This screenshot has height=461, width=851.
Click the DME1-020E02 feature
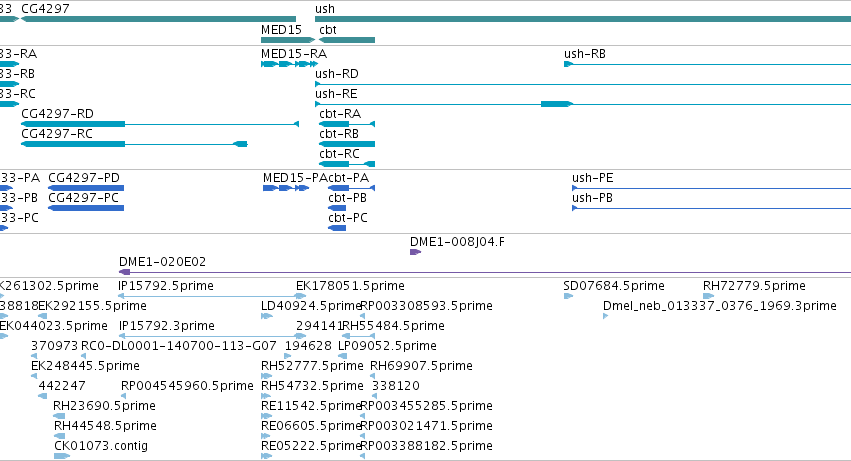tap(485, 272)
